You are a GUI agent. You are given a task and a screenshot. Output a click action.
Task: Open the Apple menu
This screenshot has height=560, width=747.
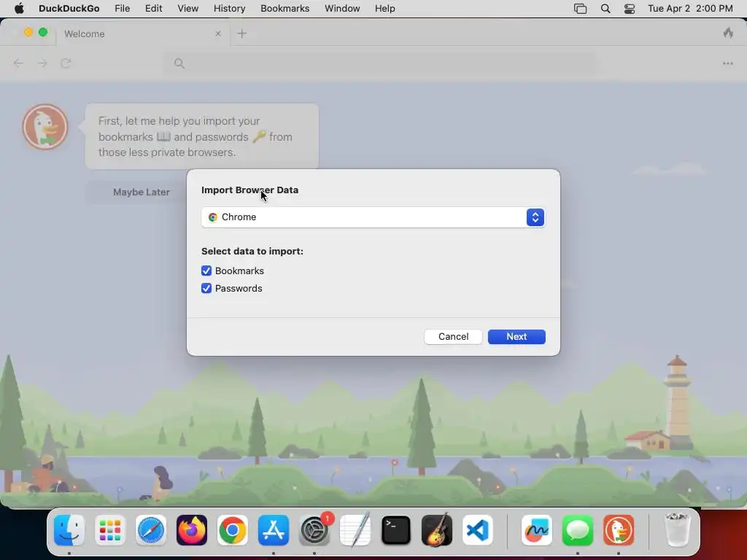(19, 9)
